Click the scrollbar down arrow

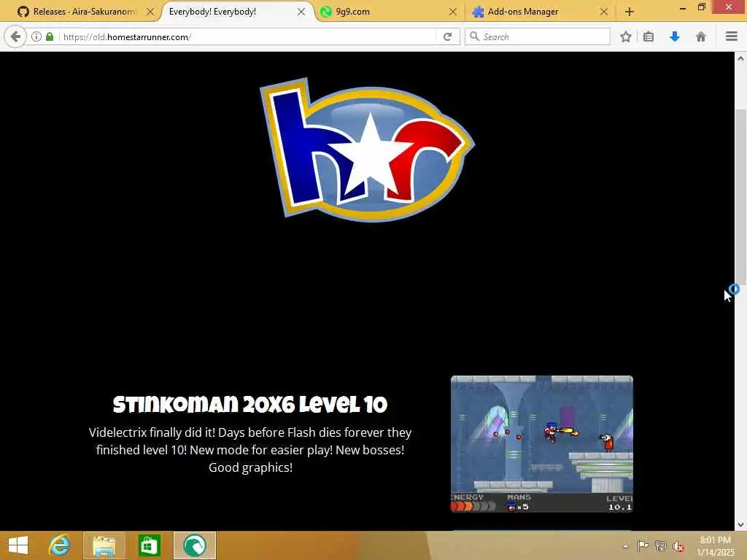coord(740,524)
